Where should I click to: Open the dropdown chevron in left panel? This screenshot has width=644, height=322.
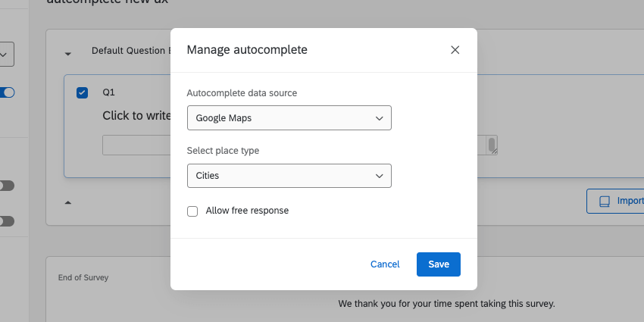click(x=5, y=54)
